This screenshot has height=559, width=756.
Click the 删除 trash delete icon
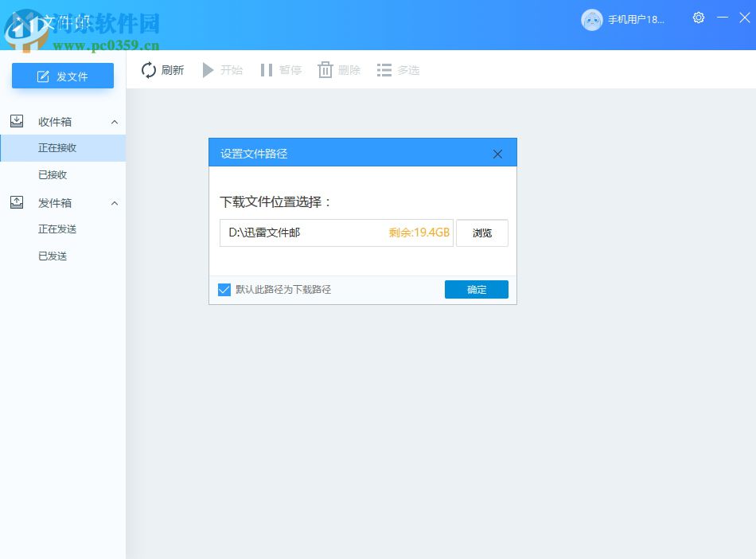tap(325, 70)
